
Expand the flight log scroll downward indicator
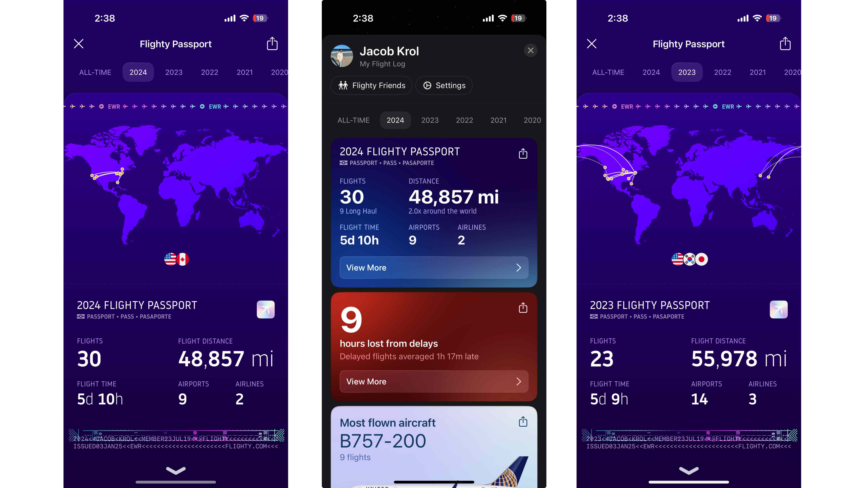tap(177, 470)
